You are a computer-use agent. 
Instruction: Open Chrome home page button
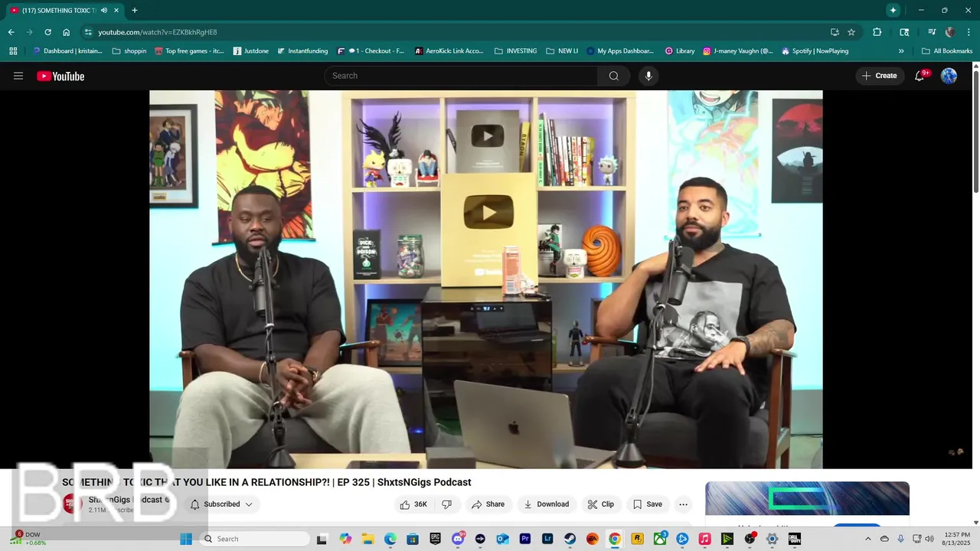coord(67,32)
